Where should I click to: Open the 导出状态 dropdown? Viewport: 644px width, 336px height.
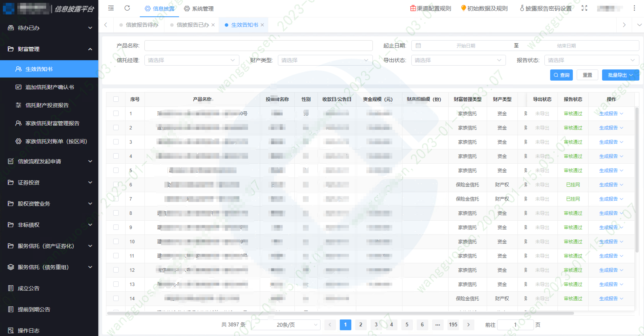pyautogui.click(x=458, y=60)
